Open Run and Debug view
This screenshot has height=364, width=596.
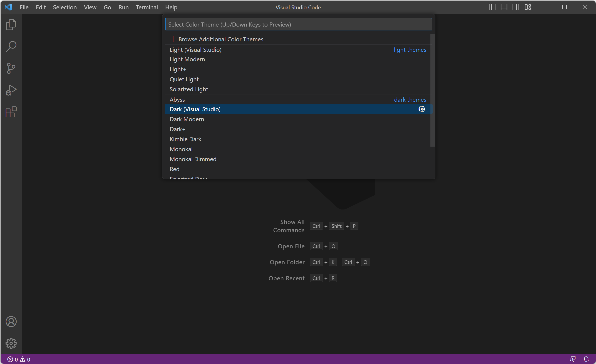click(11, 90)
